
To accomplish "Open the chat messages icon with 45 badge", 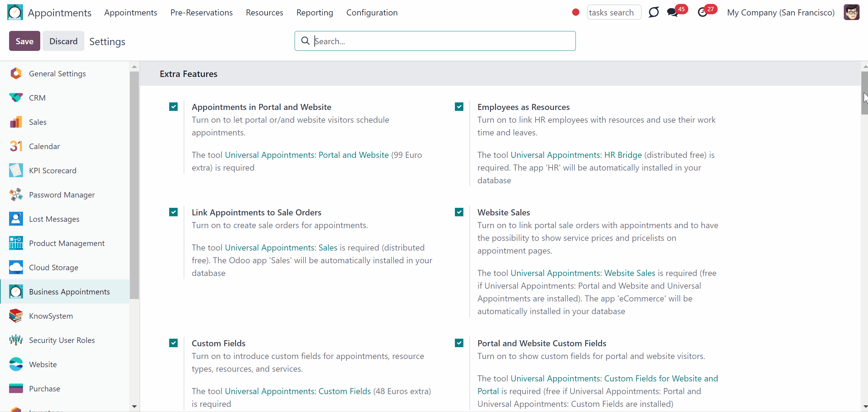I will pos(672,12).
